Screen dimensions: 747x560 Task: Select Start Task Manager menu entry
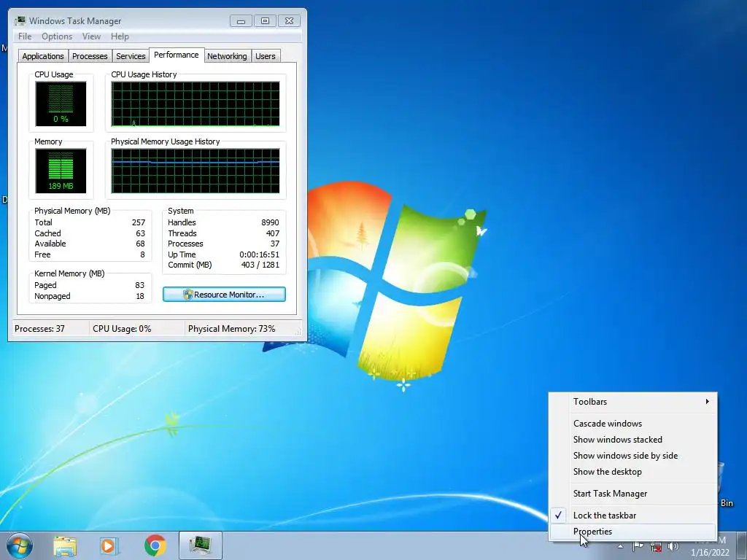pos(633,494)
